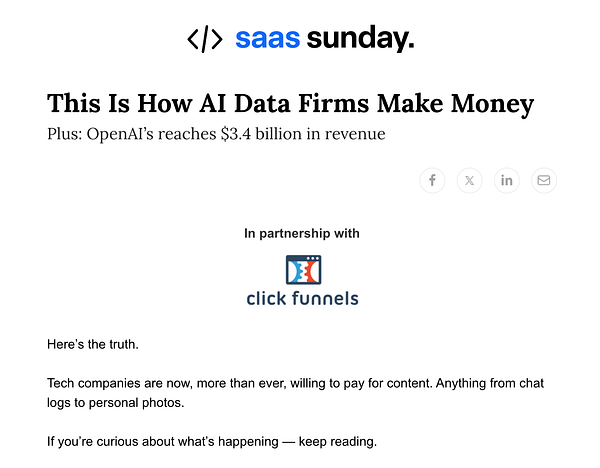600x468 pixels.
Task: Share the newsletter on LinkedIn
Action: coord(507,180)
